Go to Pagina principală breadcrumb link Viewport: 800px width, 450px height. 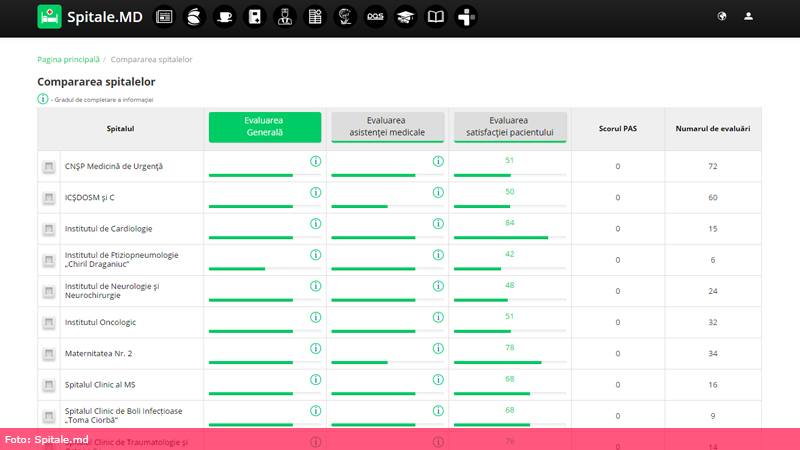point(68,60)
